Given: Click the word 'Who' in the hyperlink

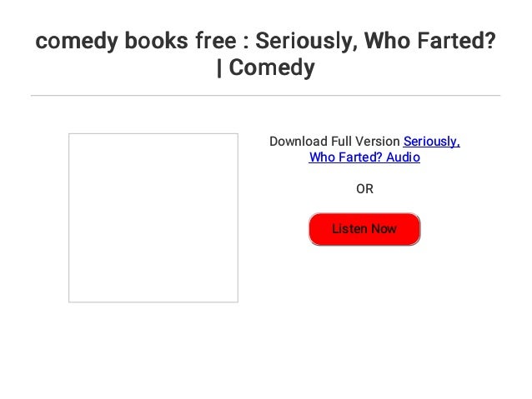Looking at the screenshot, I should click(x=322, y=157).
